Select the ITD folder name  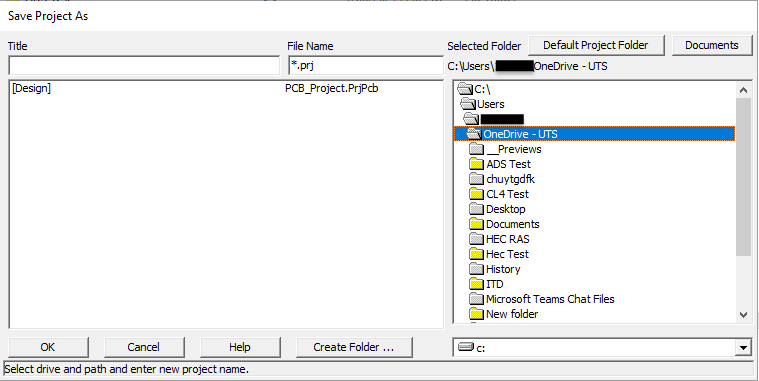[495, 284]
